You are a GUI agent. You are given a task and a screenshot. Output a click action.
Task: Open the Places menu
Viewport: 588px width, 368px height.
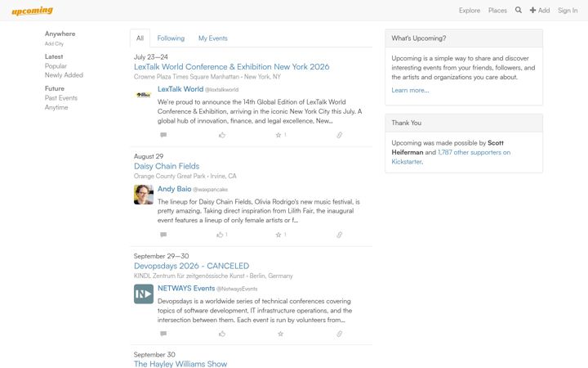pos(497,11)
